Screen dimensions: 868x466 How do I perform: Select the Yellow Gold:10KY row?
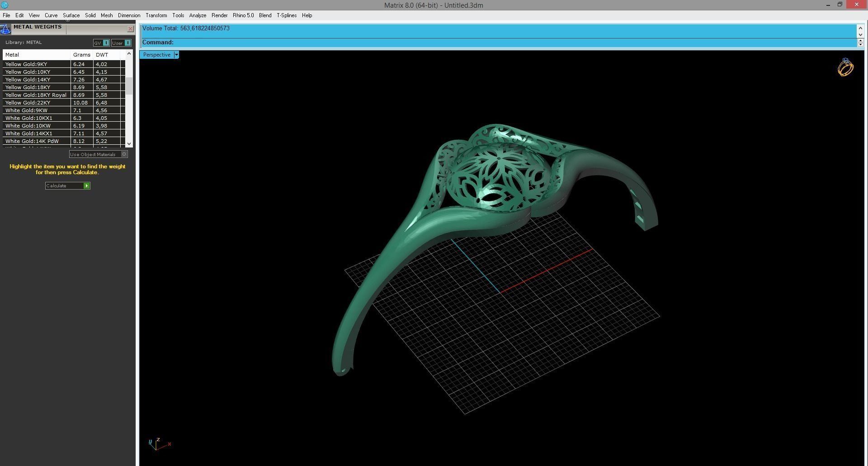pyautogui.click(x=64, y=72)
